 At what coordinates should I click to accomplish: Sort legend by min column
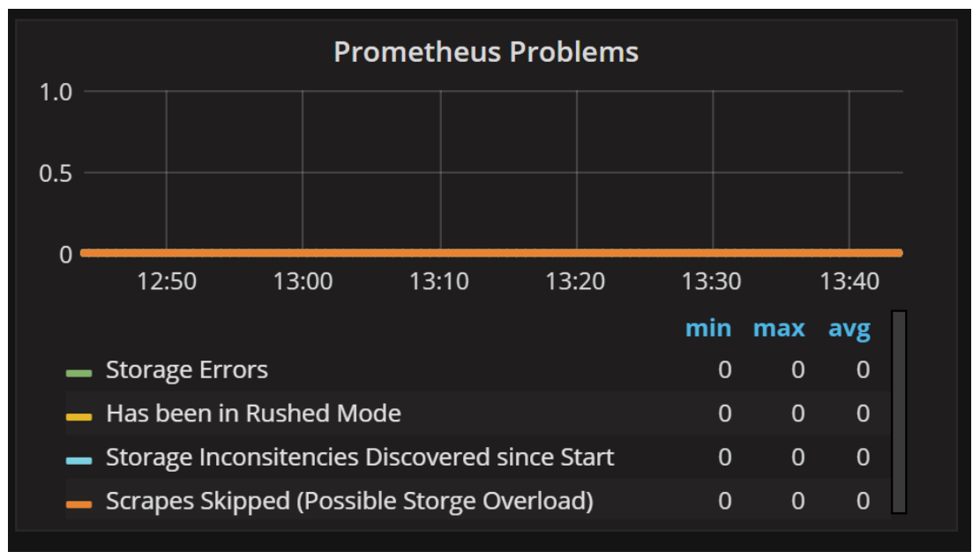[x=708, y=329]
